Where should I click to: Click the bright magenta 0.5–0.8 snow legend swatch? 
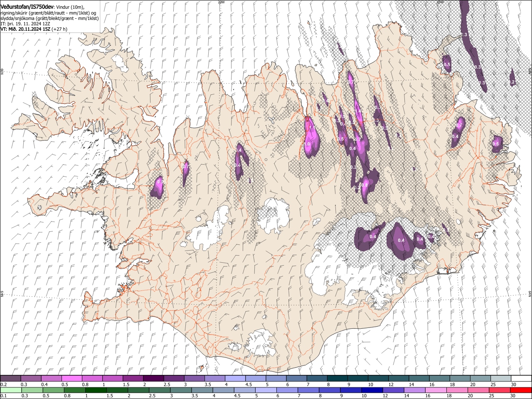coord(71,379)
